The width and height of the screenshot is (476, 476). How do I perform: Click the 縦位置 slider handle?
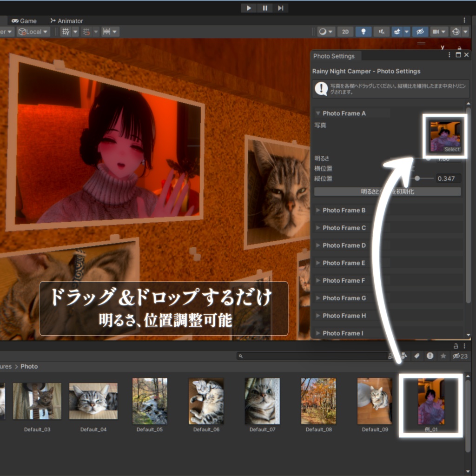[417, 178]
